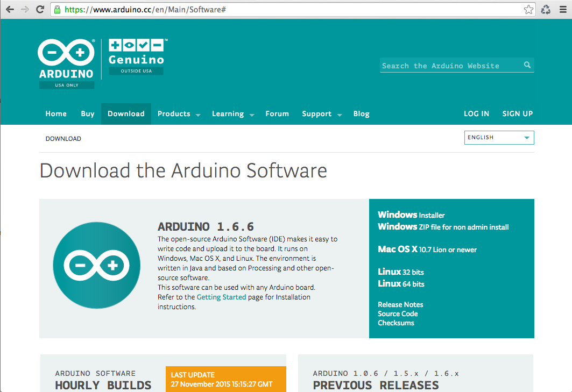Download Windows ZIP file for non admin install
This screenshot has height=392, width=572.
(x=443, y=227)
